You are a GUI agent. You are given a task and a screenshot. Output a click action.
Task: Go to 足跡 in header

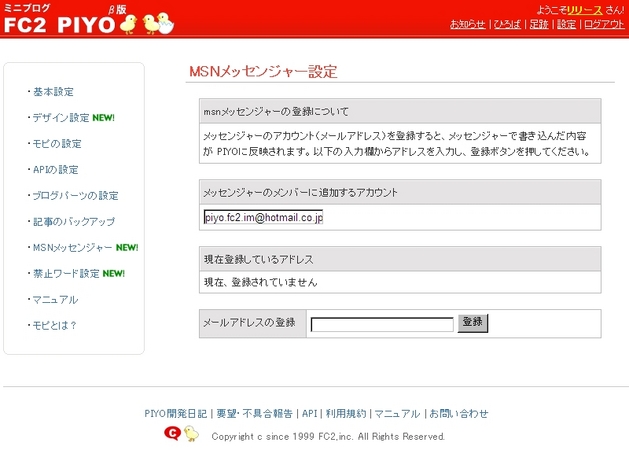538,24
